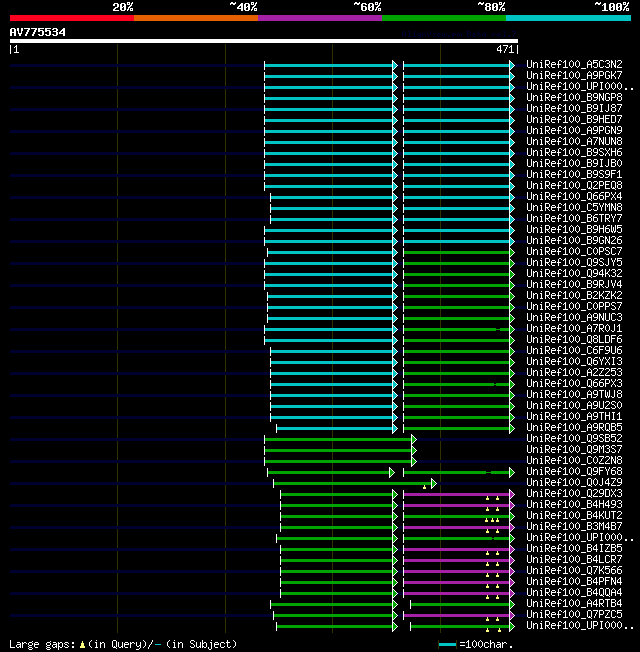Viewport: 640px width, 652px height.
Task: Select hit UniRef100_B4KUT2
Action: point(574,516)
